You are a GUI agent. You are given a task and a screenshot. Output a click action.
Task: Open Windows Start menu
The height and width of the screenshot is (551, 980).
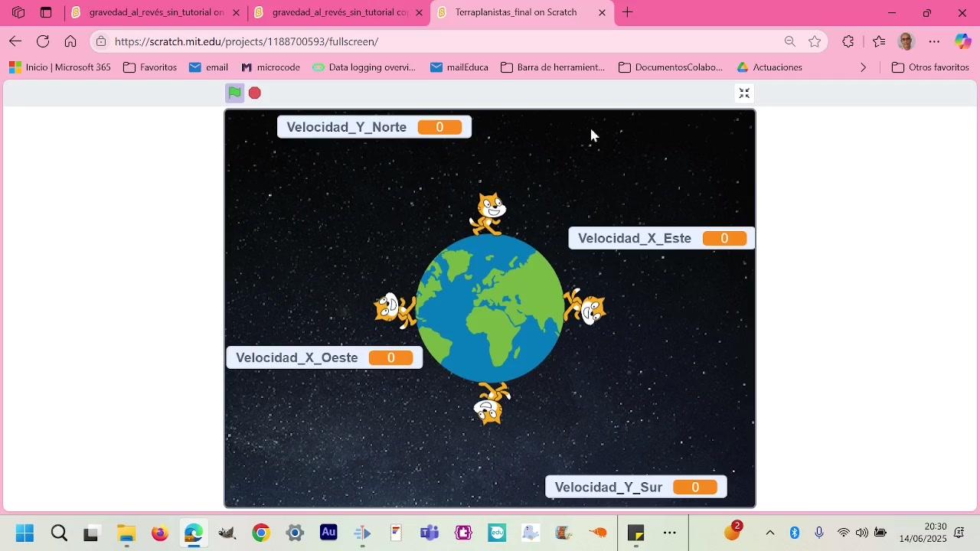pos(24,533)
